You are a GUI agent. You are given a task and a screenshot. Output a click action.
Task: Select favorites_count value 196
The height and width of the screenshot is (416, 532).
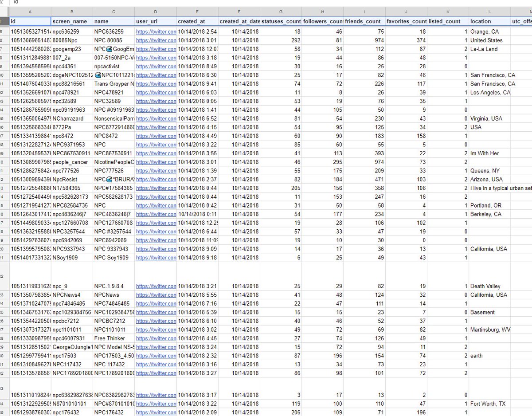click(x=407, y=412)
